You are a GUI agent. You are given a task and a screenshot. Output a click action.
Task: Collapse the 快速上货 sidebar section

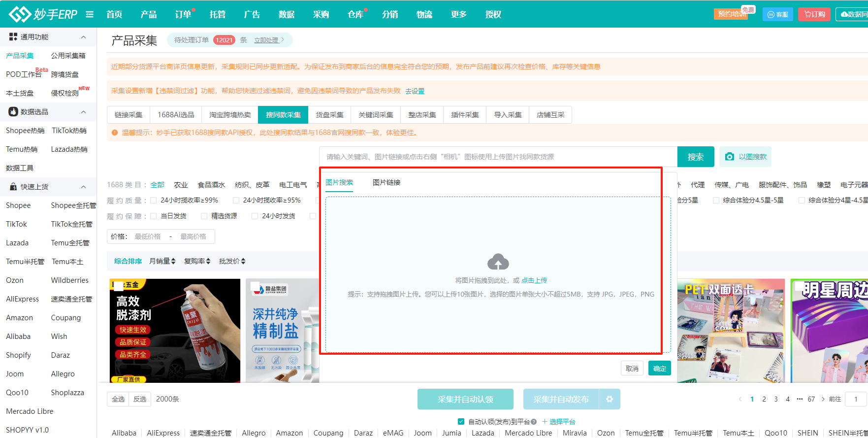coord(83,187)
